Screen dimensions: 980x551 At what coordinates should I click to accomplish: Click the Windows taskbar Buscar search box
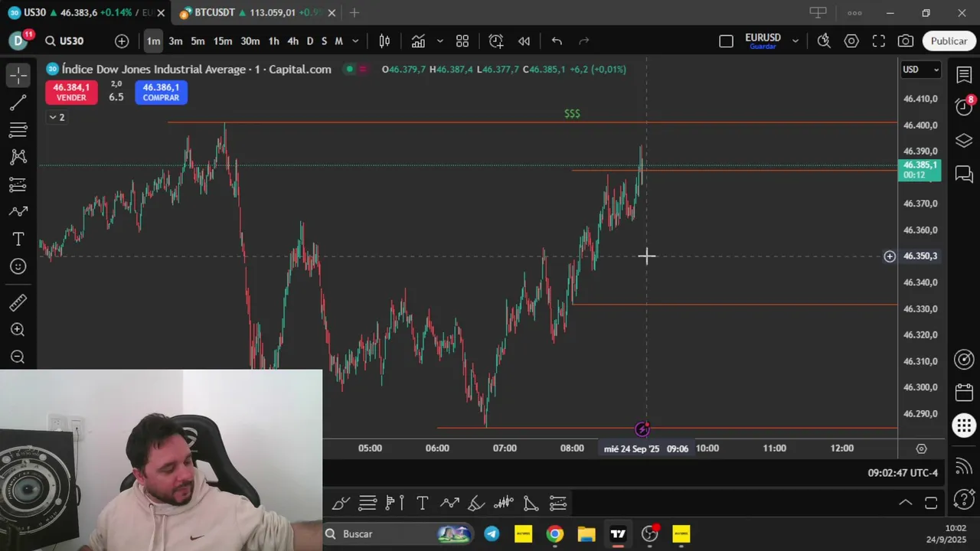point(398,533)
